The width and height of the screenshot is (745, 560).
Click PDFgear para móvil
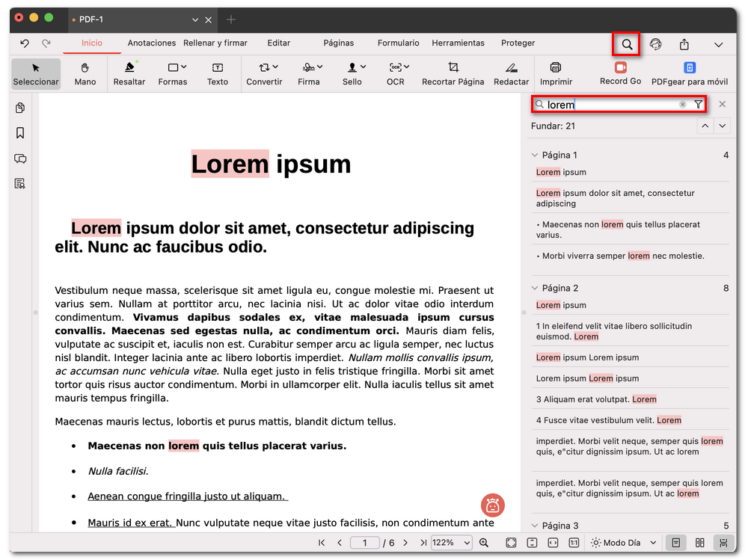(x=690, y=74)
